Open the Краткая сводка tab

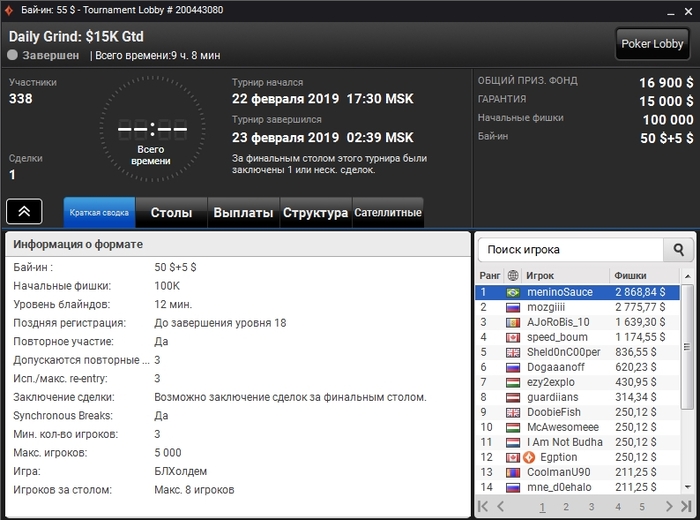pos(99,212)
